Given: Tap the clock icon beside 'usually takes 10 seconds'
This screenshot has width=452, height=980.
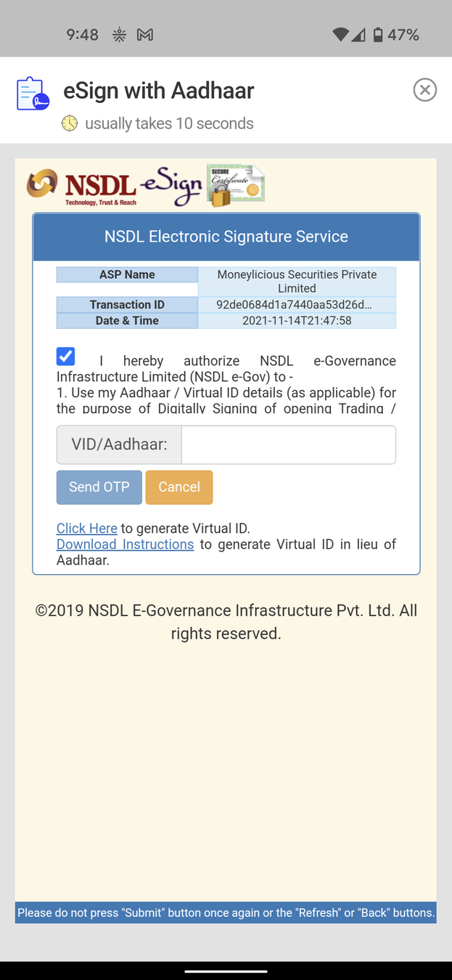Looking at the screenshot, I should [70, 123].
